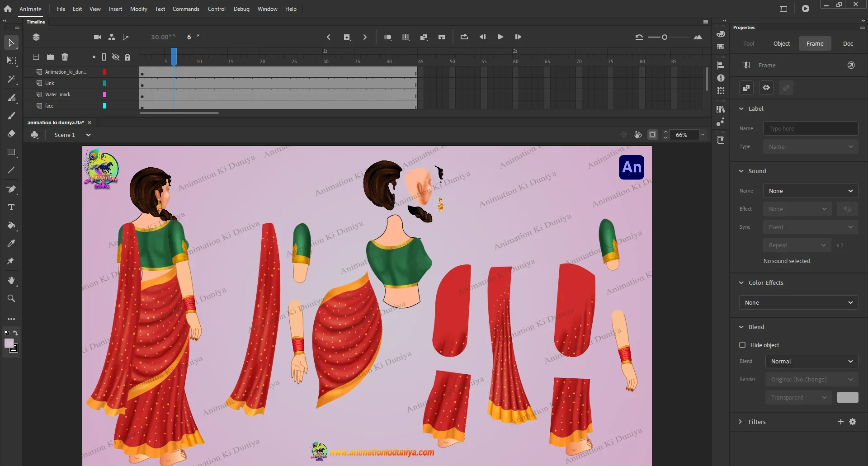Enable the Hide object checkbox
The image size is (868, 466).
[742, 345]
